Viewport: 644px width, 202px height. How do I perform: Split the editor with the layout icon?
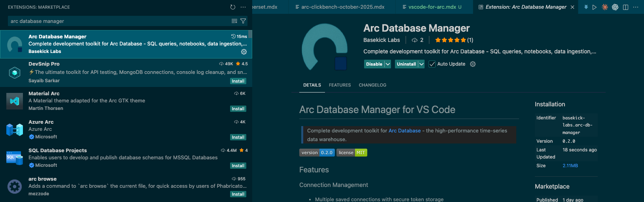pos(625,7)
